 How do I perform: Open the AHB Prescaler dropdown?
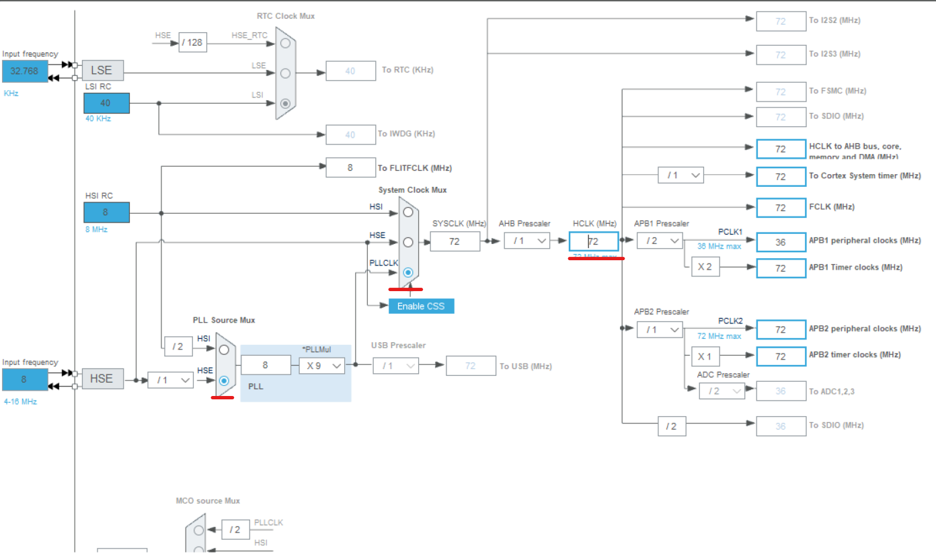pos(527,241)
